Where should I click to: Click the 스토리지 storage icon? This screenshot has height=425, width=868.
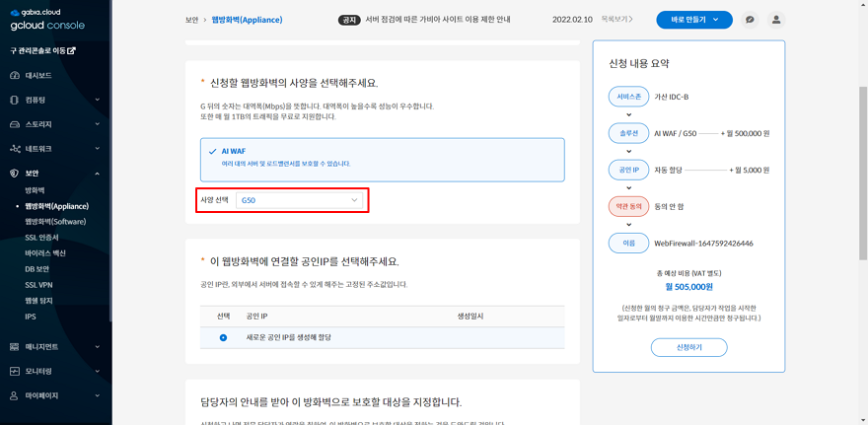(x=15, y=124)
